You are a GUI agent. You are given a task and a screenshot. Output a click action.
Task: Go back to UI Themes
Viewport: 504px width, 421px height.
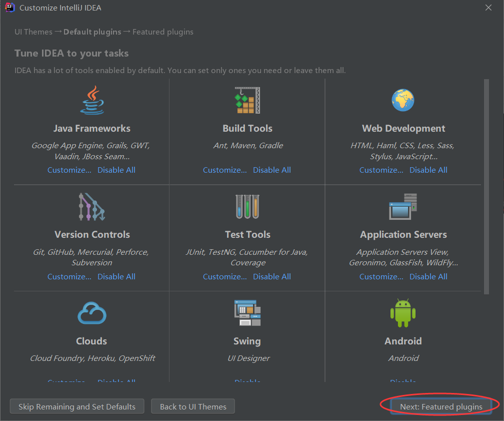193,406
